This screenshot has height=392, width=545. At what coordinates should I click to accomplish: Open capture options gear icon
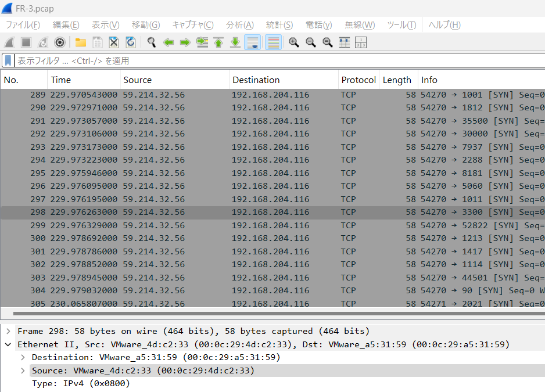[x=60, y=42]
